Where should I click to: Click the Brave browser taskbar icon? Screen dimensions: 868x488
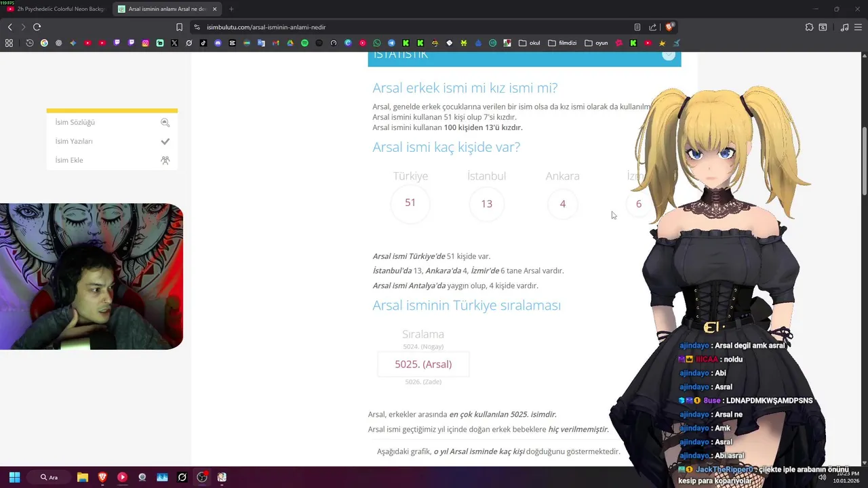102,477
